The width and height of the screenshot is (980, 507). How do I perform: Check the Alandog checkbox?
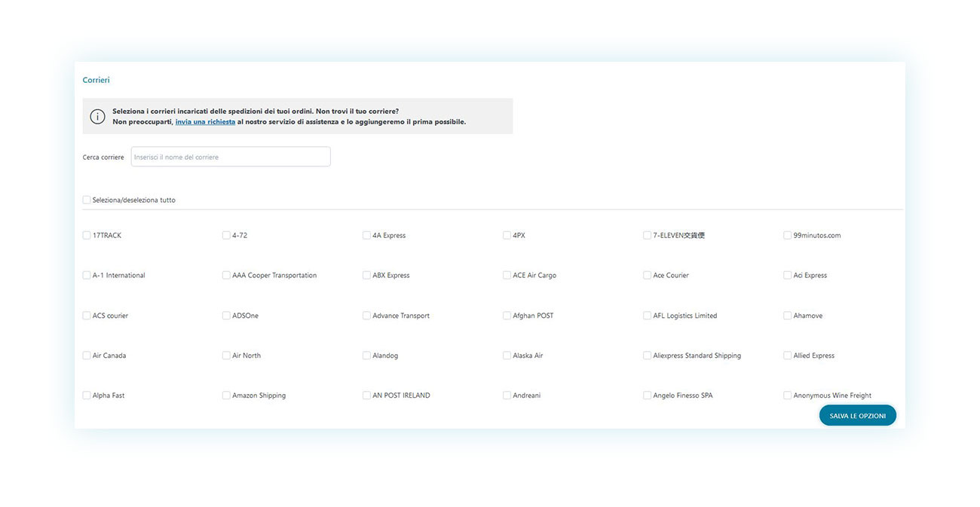tap(366, 355)
